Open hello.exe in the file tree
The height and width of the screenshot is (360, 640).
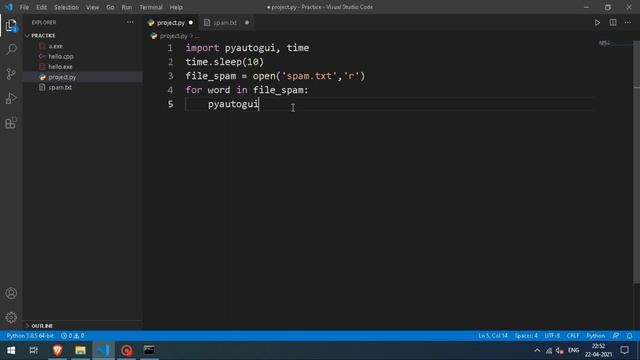(60, 67)
